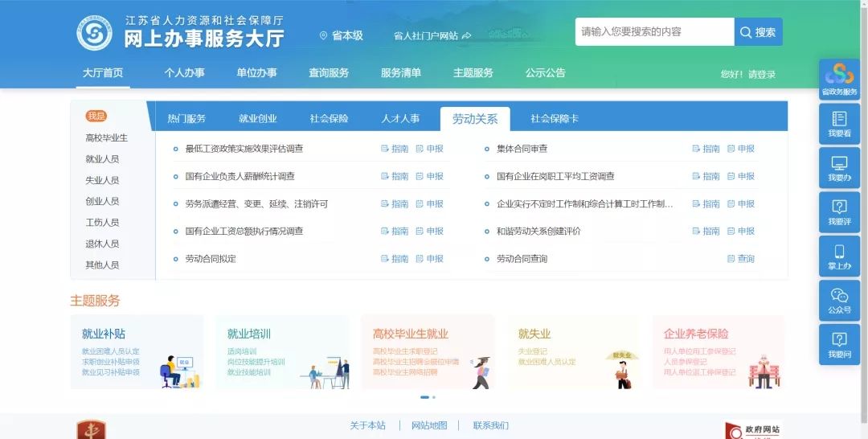
Task: Switch to the 社会保险 tab
Action: (329, 119)
